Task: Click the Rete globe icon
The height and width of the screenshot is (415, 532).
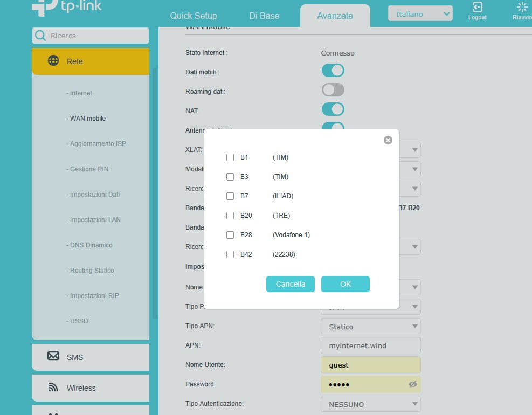Action: click(x=53, y=61)
